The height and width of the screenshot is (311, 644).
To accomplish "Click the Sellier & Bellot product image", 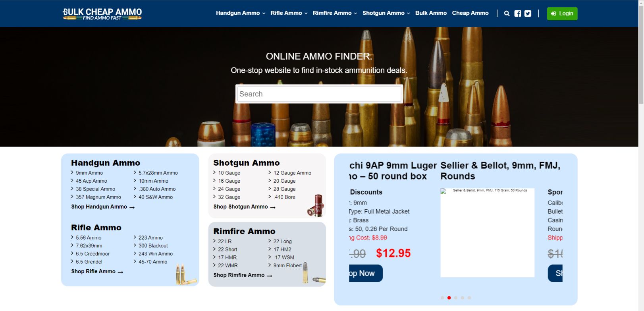I will pos(488,233).
